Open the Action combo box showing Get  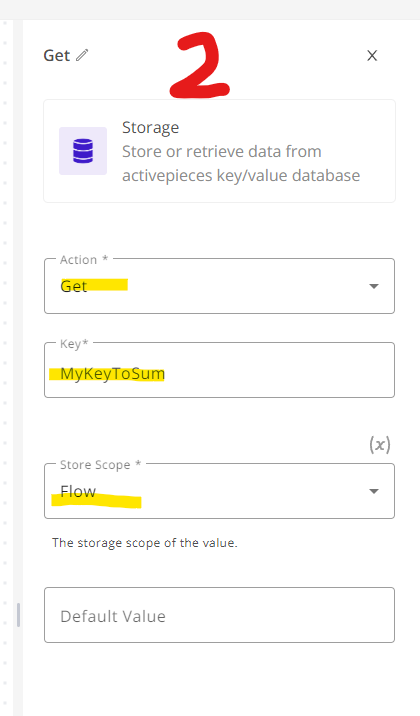(220, 286)
